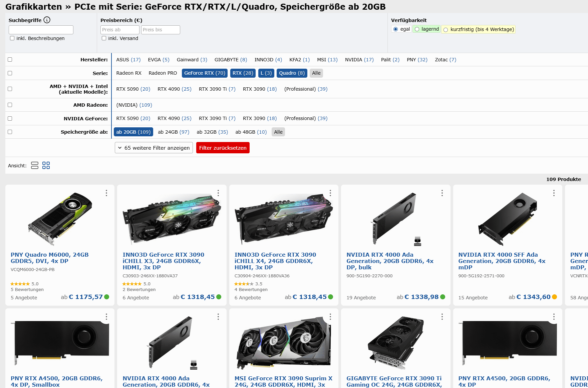Select ab 24GB (97) memory filter
588x388 pixels.
[174, 132]
